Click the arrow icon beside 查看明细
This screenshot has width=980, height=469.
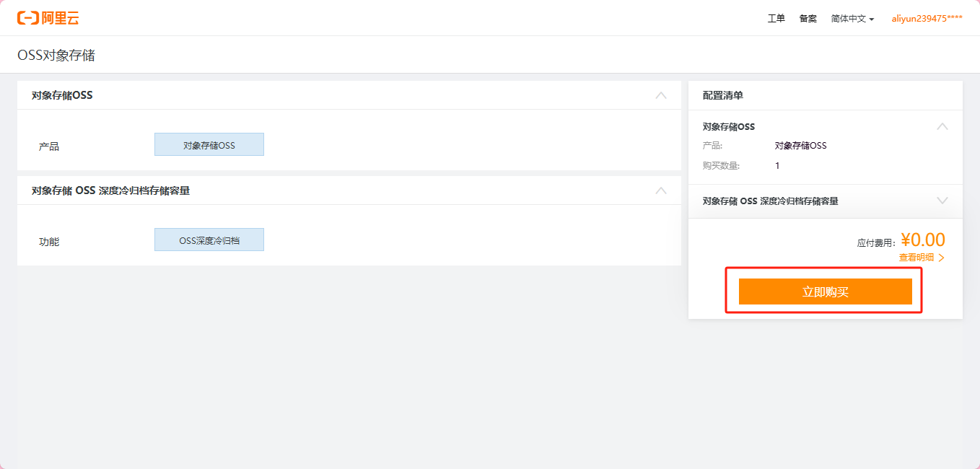[x=941, y=258]
